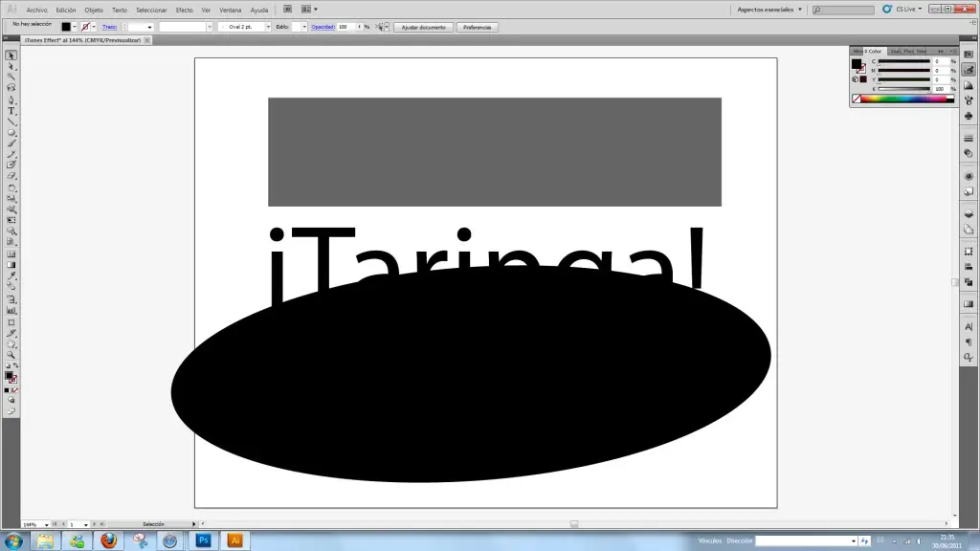Open the Efecto menu

185,10
